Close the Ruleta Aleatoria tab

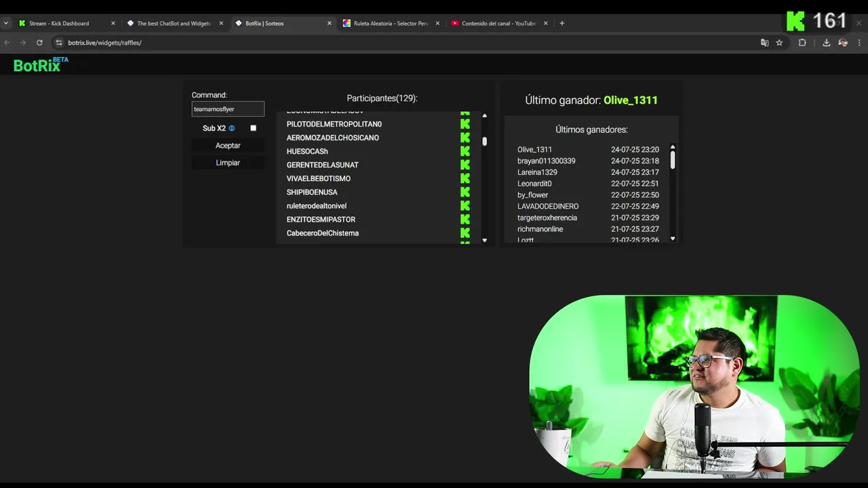437,23
